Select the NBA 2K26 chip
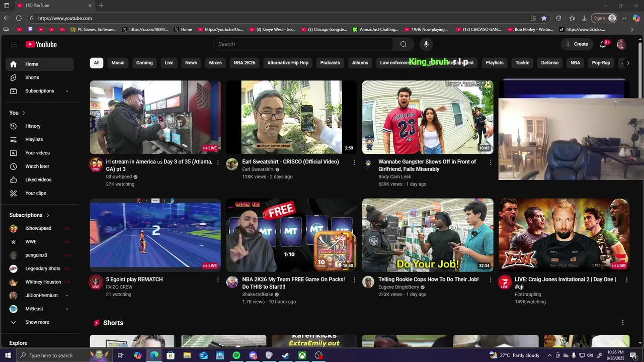 pyautogui.click(x=245, y=63)
